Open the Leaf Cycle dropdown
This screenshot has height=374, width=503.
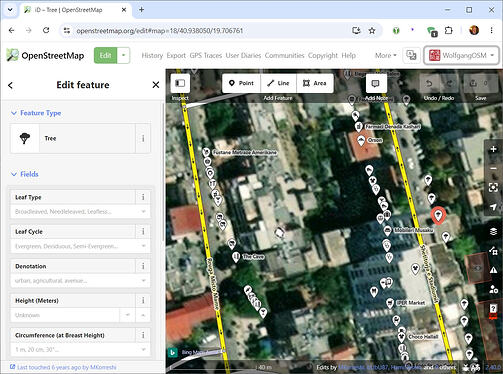[x=144, y=246]
